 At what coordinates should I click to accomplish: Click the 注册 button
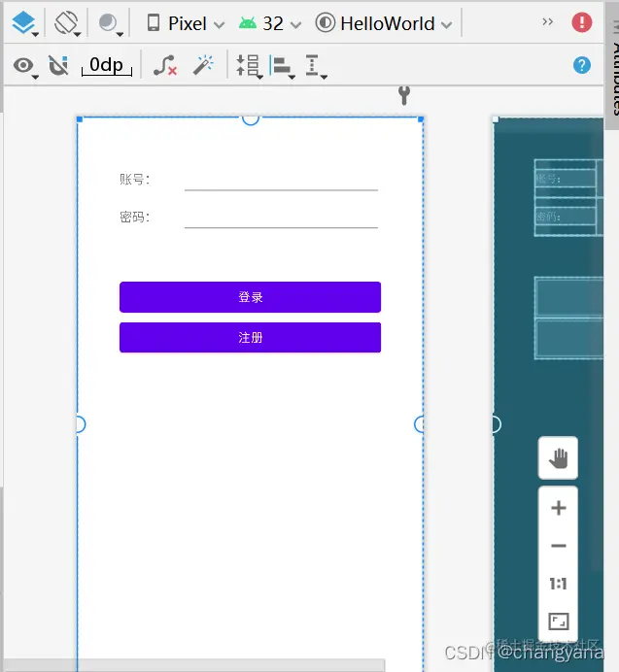[x=250, y=337]
